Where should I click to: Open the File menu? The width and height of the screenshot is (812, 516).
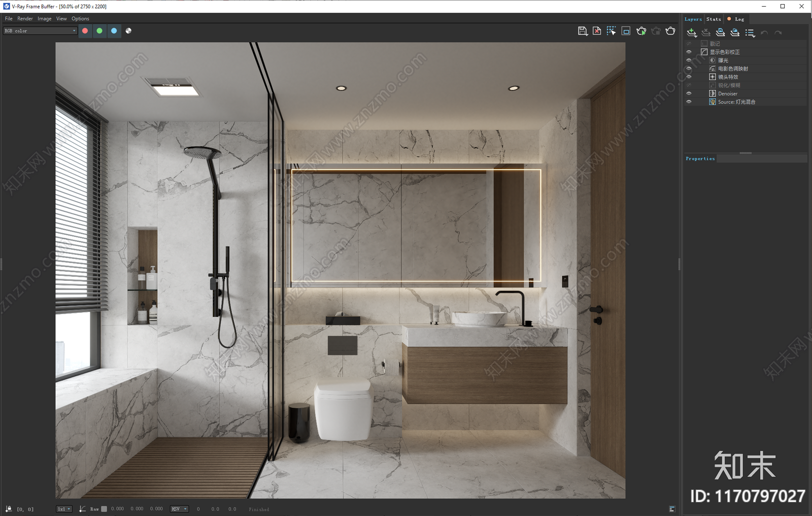[9, 19]
